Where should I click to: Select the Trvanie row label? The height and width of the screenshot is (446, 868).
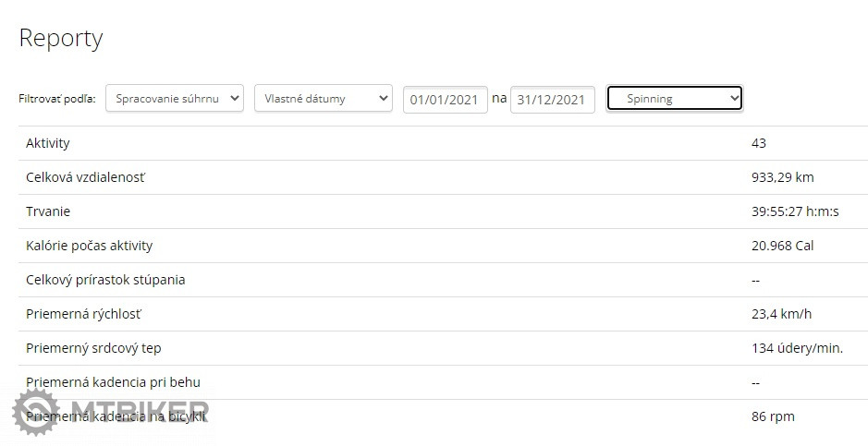[x=48, y=211]
